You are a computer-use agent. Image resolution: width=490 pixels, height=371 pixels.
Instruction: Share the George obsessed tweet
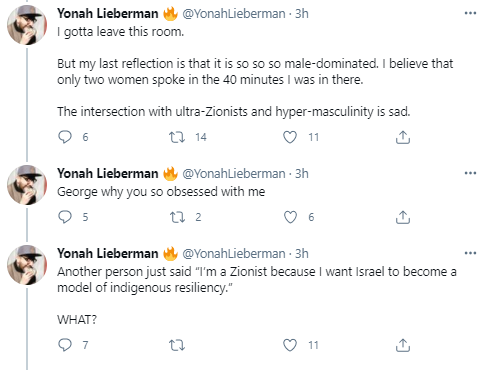pos(403,217)
